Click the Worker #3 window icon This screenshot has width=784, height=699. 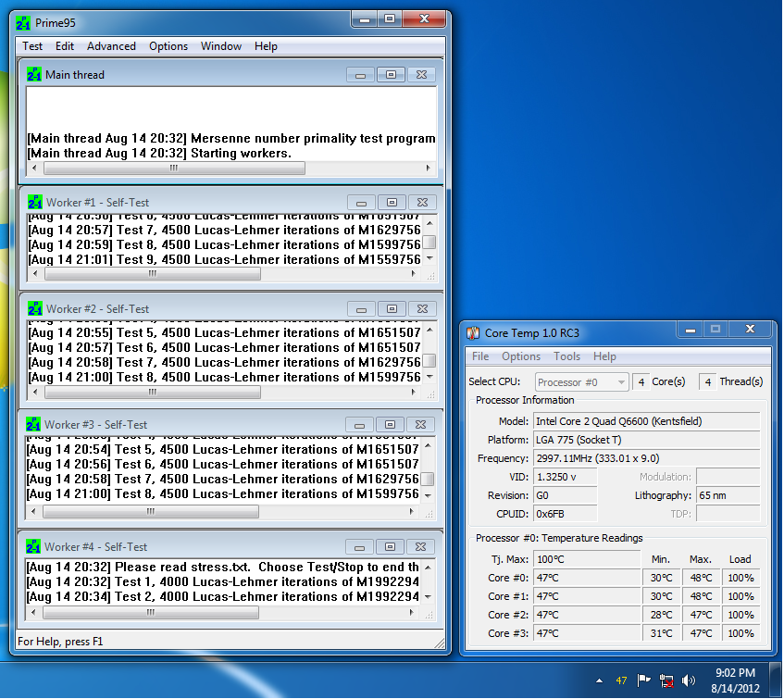coord(33,425)
